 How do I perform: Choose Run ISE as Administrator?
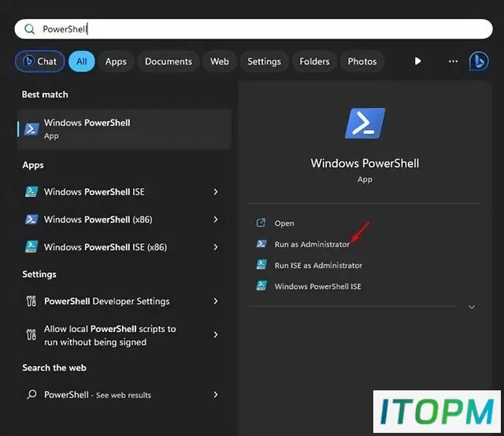click(318, 265)
